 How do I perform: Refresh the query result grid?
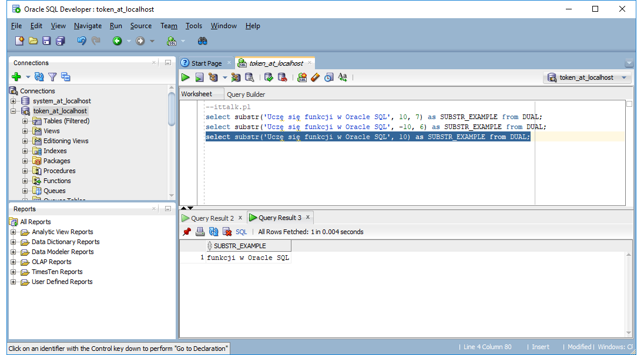click(x=213, y=232)
